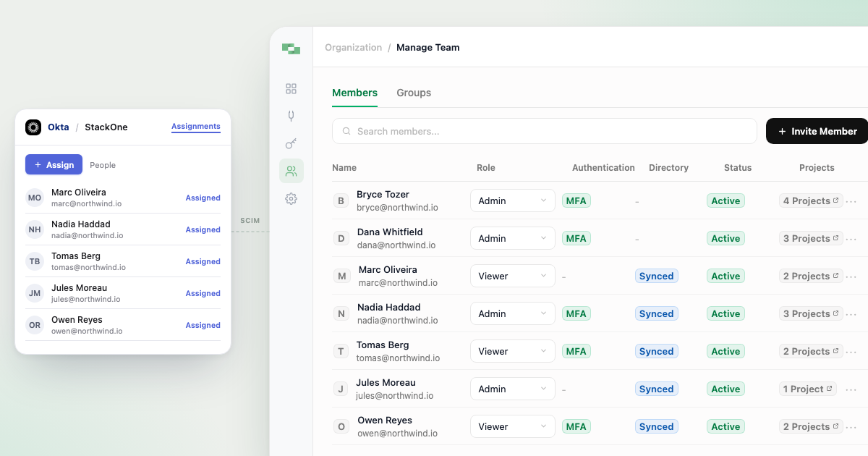The width and height of the screenshot is (868, 456).
Task: Open more options for Marc Oliveira row
Action: [851, 276]
